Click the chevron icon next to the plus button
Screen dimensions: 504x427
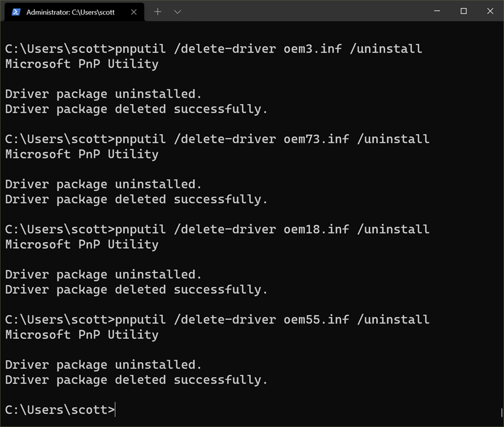(177, 11)
